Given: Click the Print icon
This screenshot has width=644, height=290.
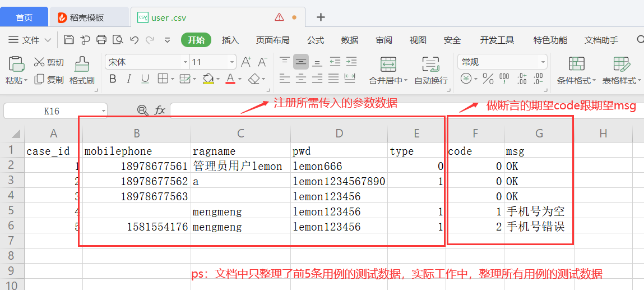Looking at the screenshot, I should 101,40.
